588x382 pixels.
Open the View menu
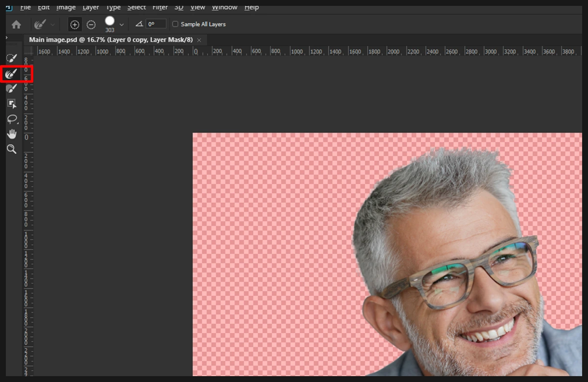click(198, 7)
